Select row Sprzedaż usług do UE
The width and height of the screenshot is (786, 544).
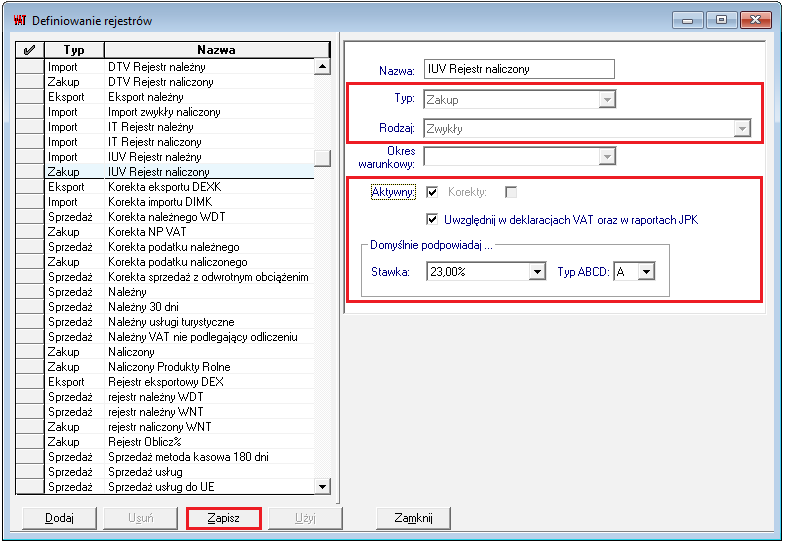(x=165, y=486)
